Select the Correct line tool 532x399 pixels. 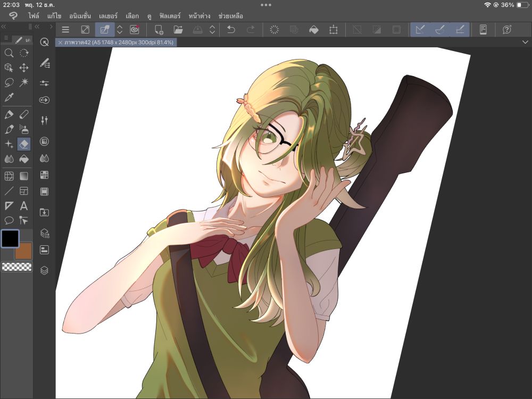[x=24, y=221]
